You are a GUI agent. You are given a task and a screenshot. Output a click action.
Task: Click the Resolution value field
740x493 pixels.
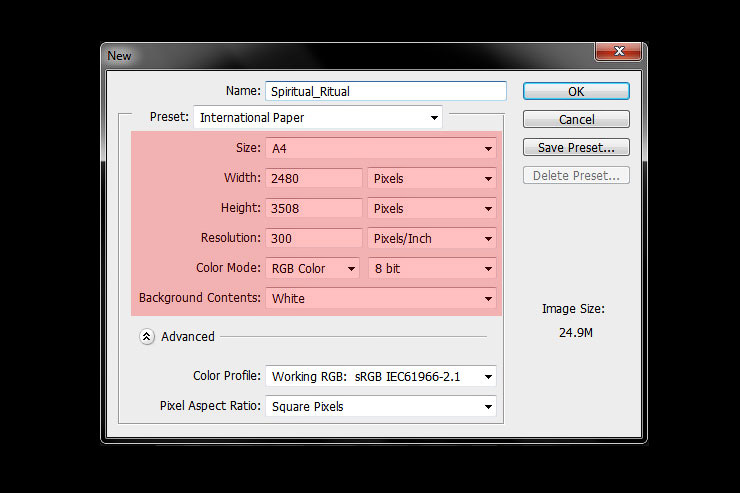coord(314,239)
